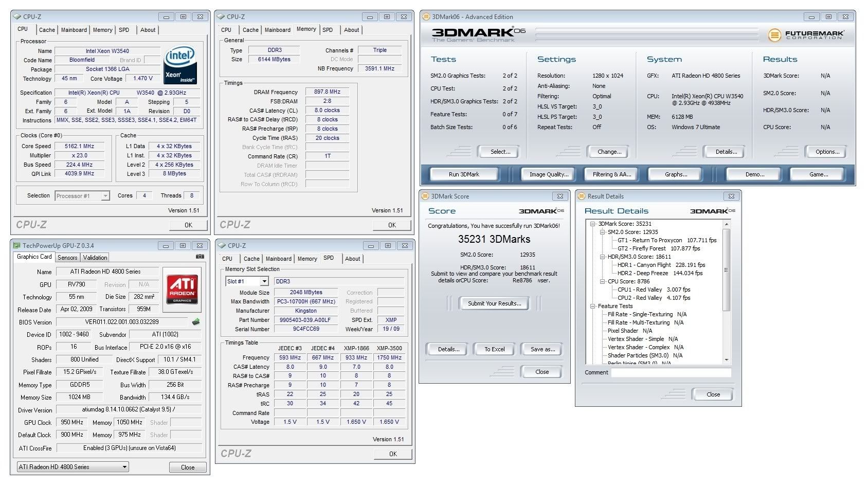868x486 pixels.
Task: Click the Core Speed value 5162.1 MHz
Action: tap(80, 146)
